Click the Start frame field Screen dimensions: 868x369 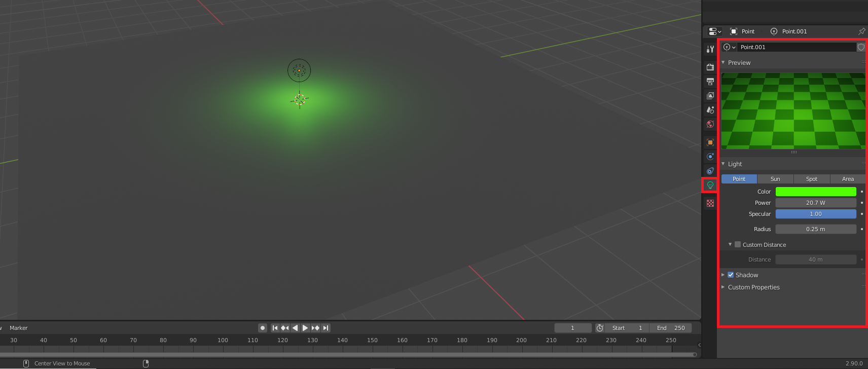pyautogui.click(x=627, y=328)
